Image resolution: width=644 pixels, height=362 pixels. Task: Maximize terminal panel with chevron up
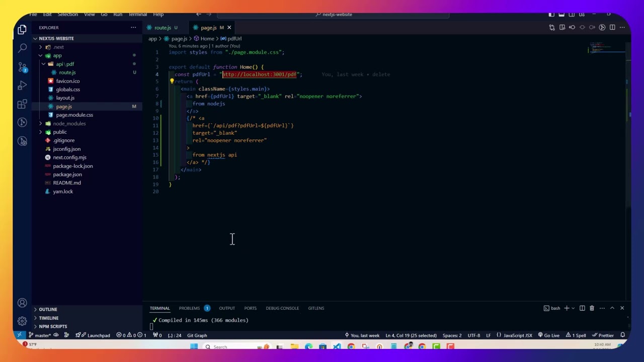pyautogui.click(x=612, y=308)
